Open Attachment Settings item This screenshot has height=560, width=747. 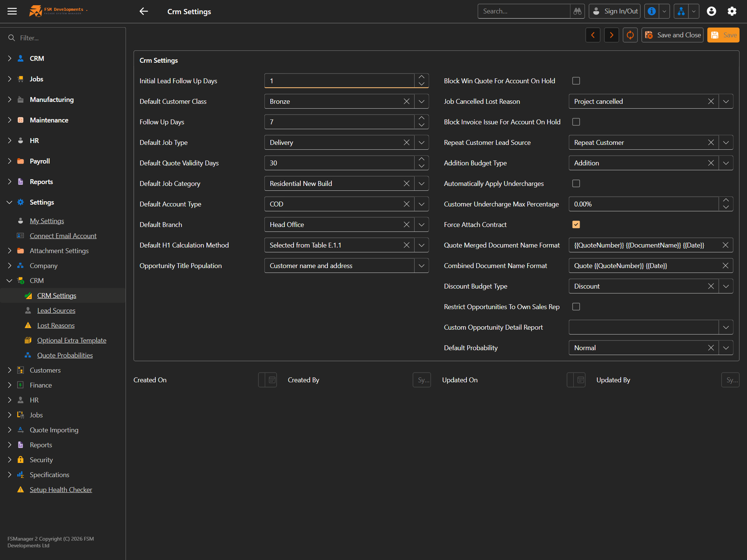pos(59,251)
